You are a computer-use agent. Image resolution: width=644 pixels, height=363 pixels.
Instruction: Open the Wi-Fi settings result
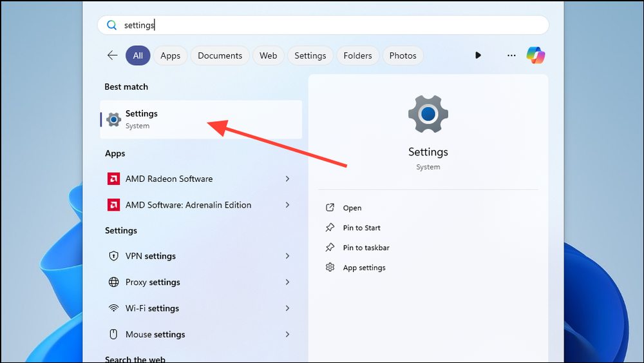pos(201,308)
